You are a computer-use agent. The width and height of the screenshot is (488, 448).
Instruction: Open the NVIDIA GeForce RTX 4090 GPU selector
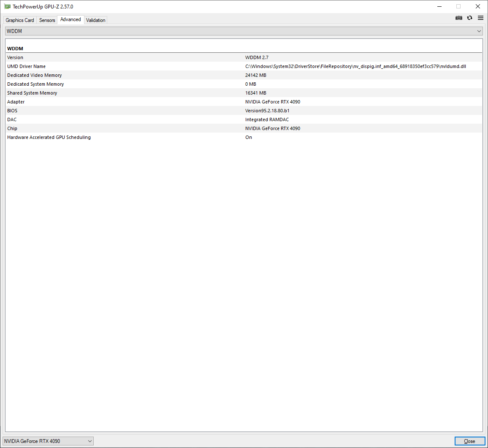[x=48, y=441]
